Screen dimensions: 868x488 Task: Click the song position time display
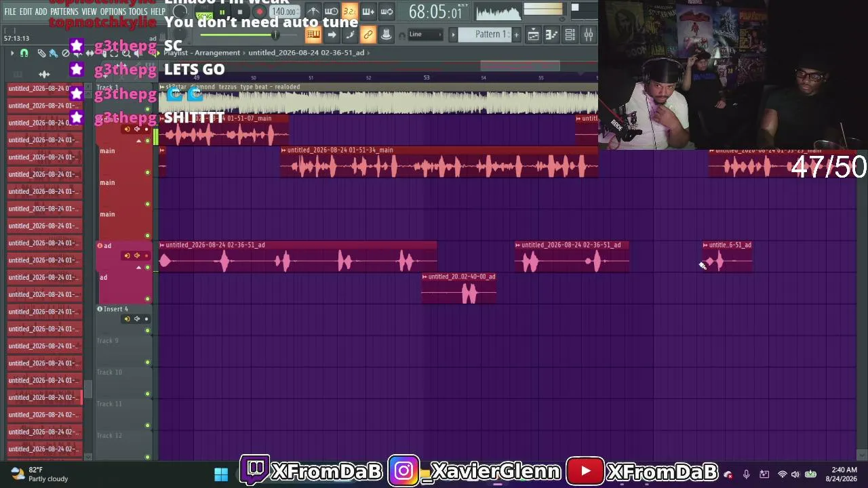coord(435,12)
